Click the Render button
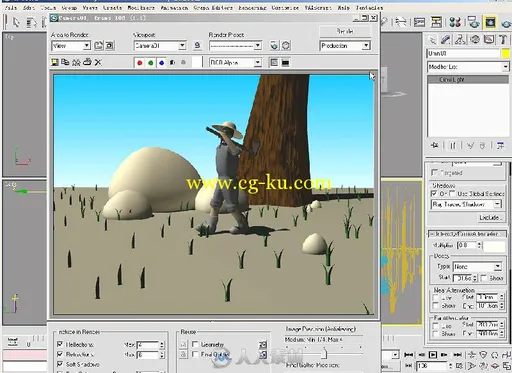512x373 pixels. tap(345, 31)
